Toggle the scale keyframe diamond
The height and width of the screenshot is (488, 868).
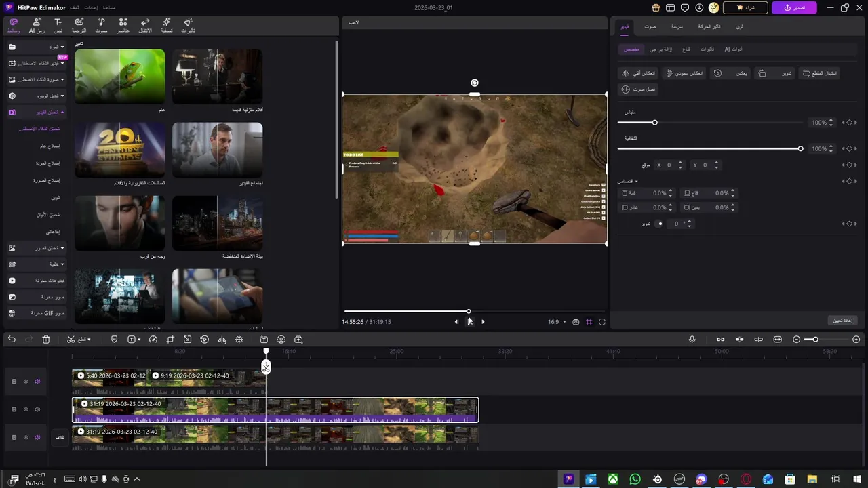[x=849, y=123]
